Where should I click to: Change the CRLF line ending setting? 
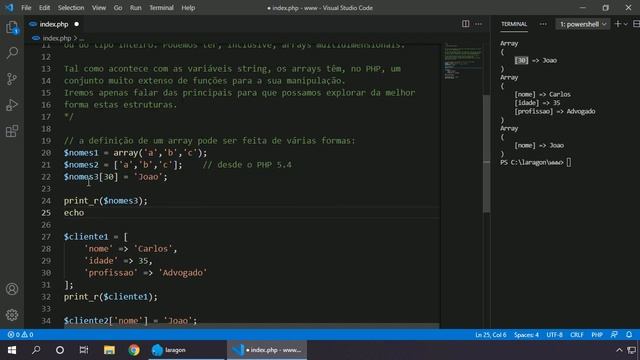tap(577, 335)
